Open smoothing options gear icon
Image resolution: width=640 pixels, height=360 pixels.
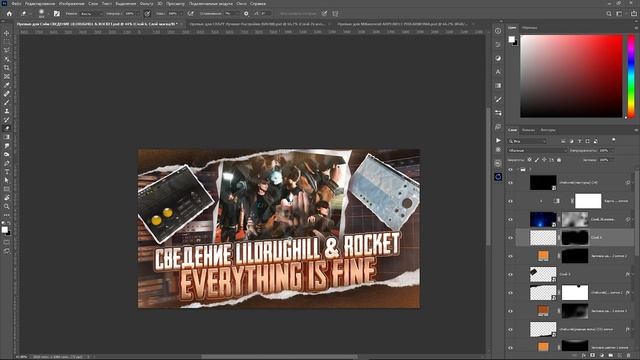pyautogui.click(x=246, y=13)
